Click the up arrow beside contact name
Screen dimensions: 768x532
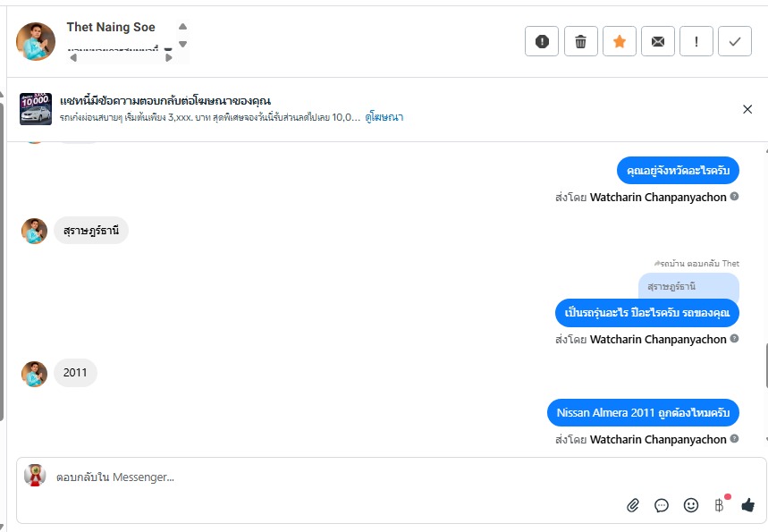coord(182,27)
